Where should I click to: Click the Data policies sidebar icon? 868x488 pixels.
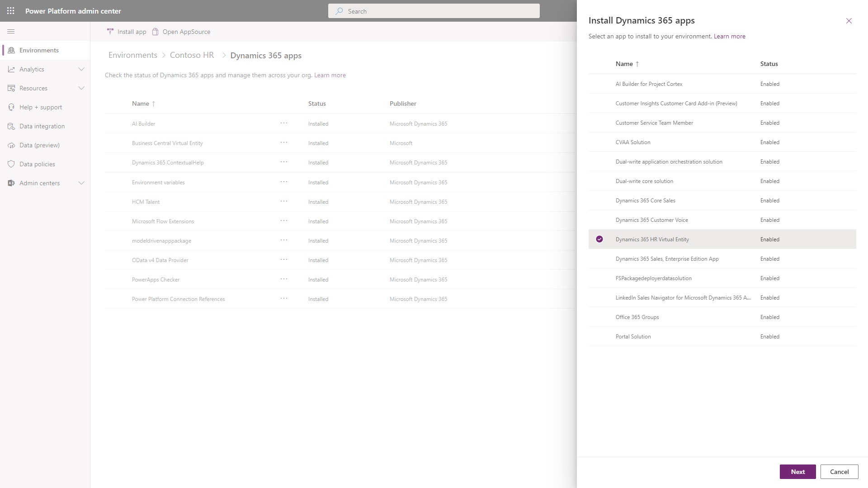point(11,164)
